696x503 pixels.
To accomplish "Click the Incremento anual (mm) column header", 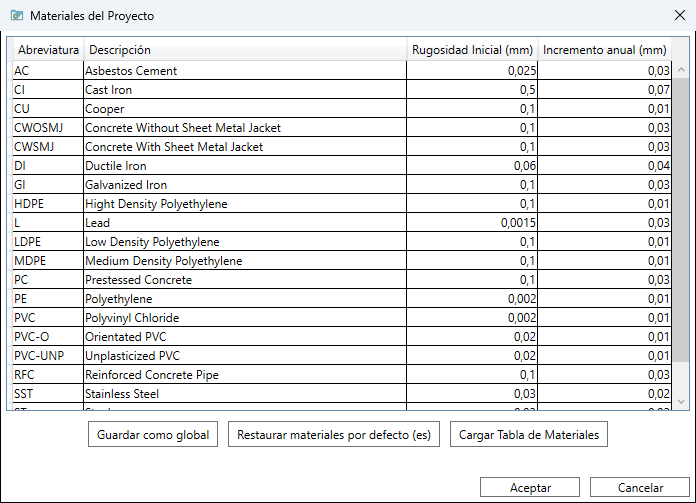I will 605,50.
